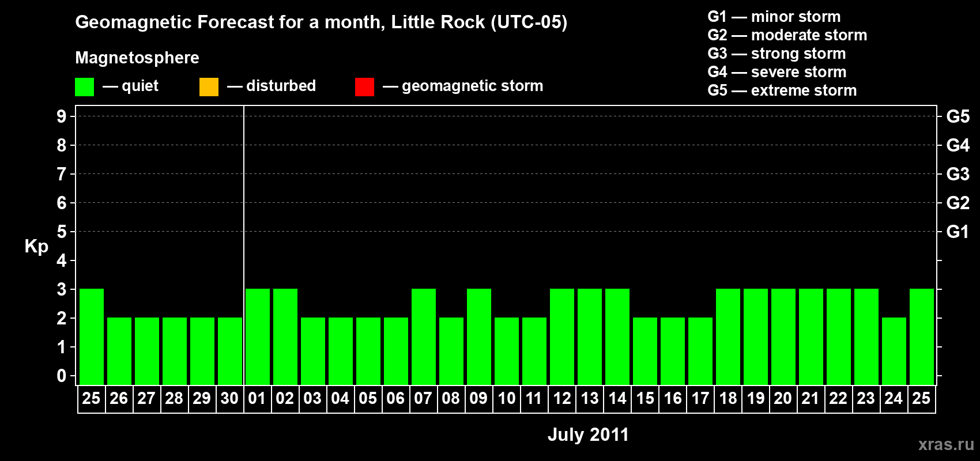980x461 pixels.
Task: Click the "G1 — minor storm" legend line
Action: click(x=774, y=17)
